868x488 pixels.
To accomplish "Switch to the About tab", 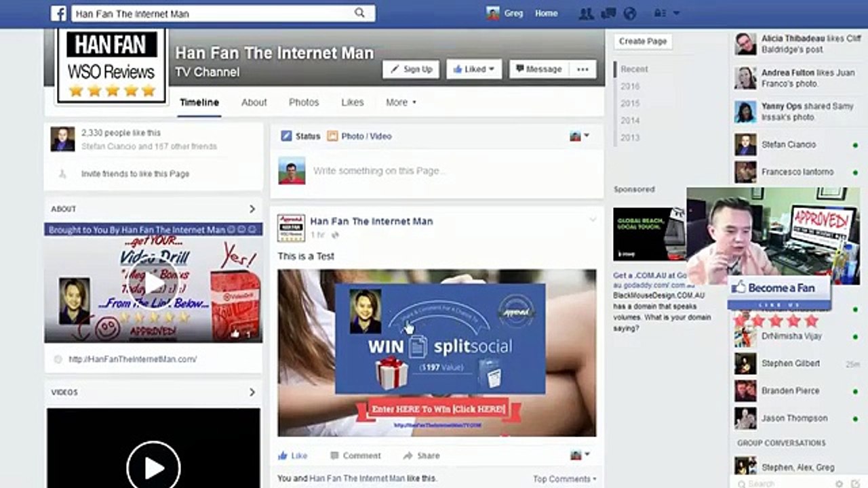I will [x=254, y=102].
